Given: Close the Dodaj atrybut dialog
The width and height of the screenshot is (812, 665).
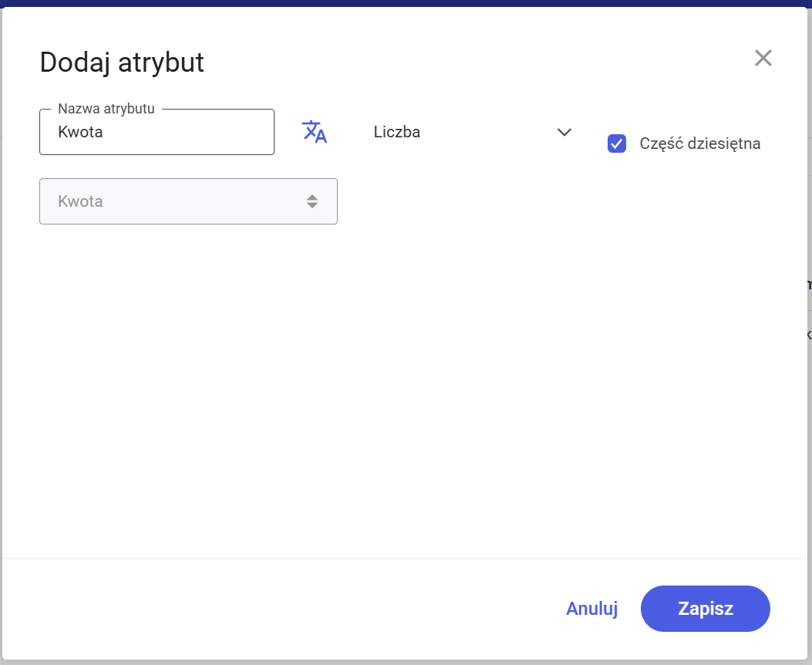Looking at the screenshot, I should tap(763, 58).
